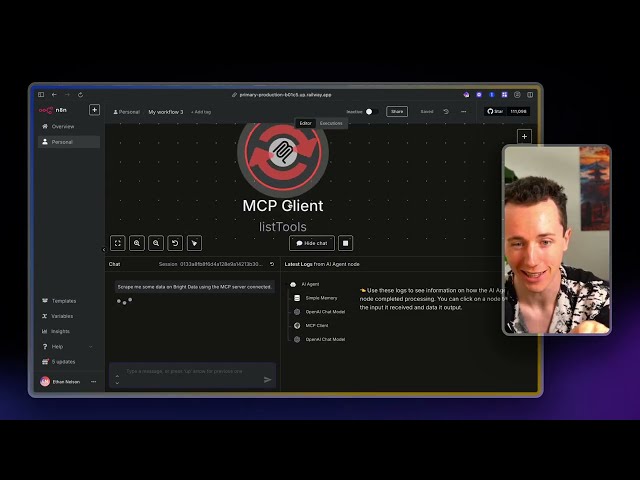
Task: Click the Personal breadcrumb in the header
Action: coord(127,112)
